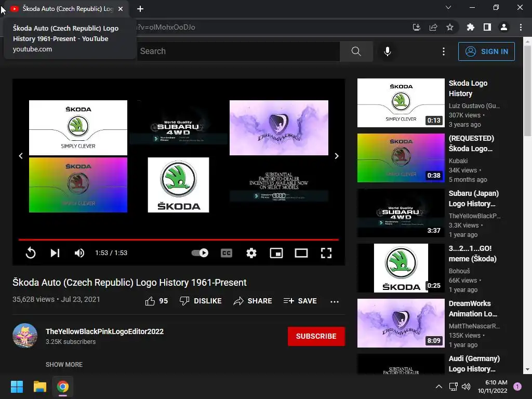This screenshot has height=399, width=532.
Task: Click the red video progress bar
Action: click(179, 240)
